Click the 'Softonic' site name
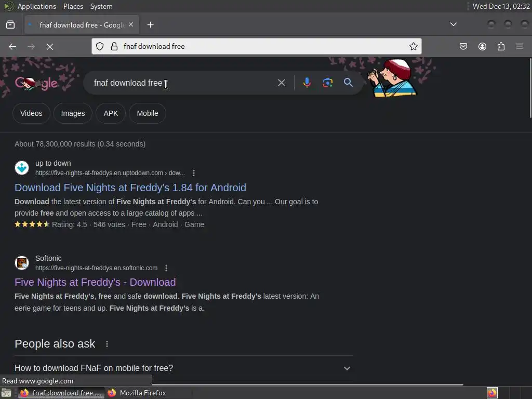 click(x=48, y=258)
